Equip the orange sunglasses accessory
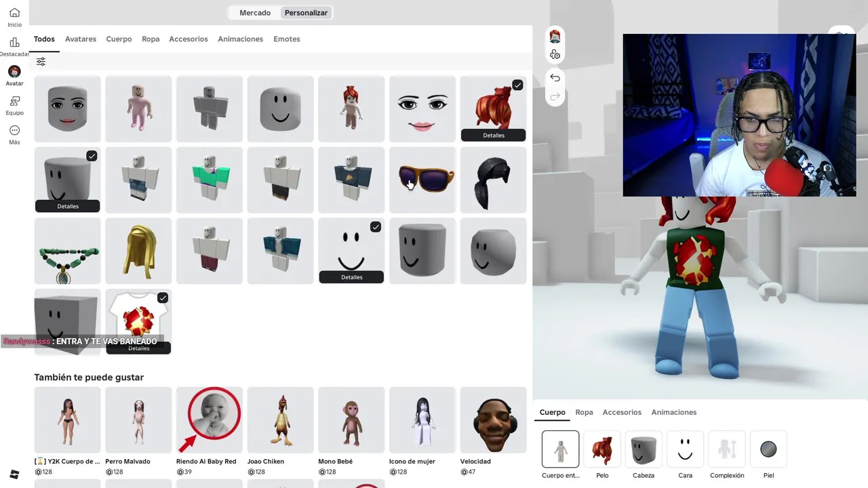868x488 pixels. click(x=422, y=180)
